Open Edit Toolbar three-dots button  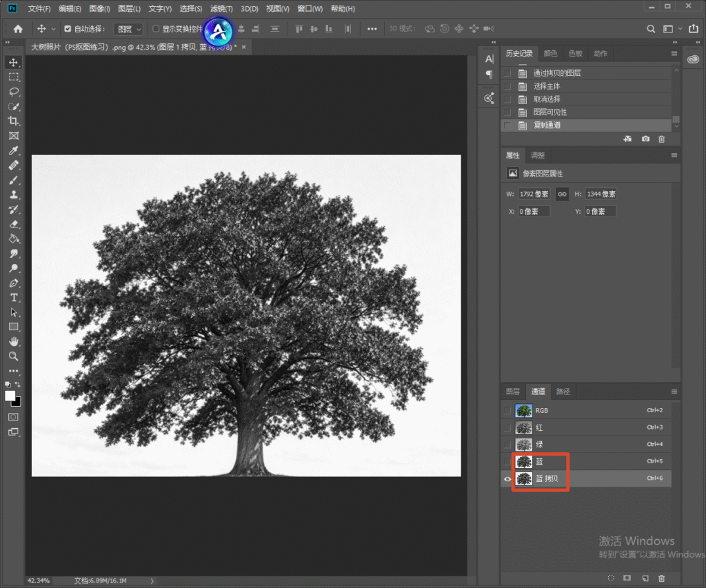click(14, 371)
